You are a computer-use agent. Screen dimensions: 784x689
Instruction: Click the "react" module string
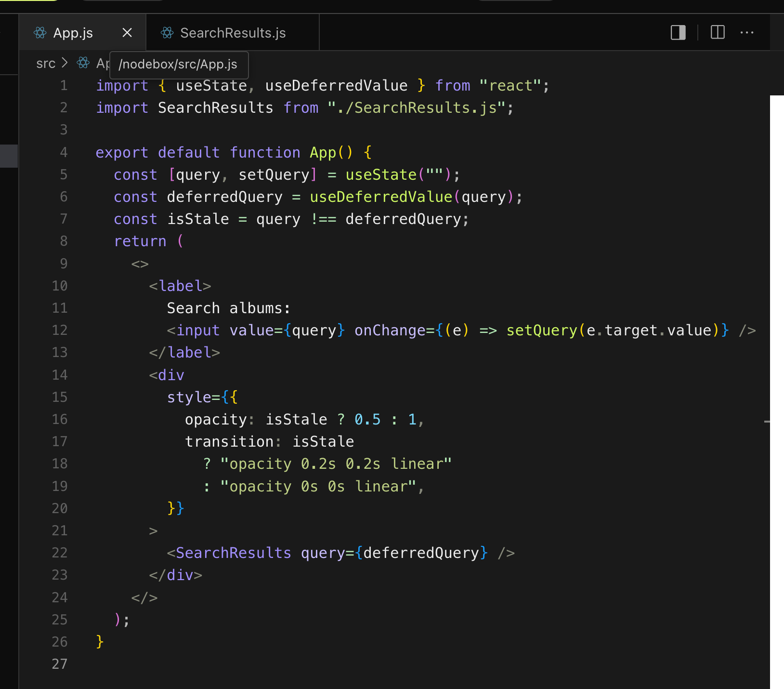(510, 86)
